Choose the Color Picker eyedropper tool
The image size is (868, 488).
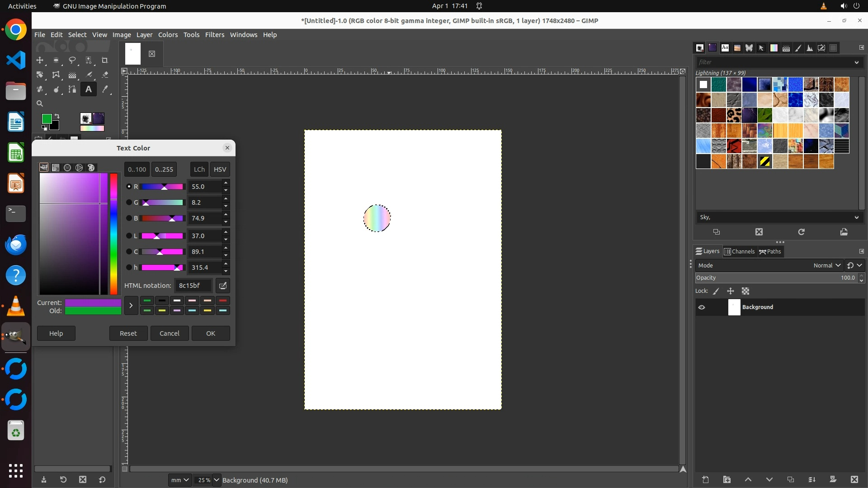click(105, 89)
